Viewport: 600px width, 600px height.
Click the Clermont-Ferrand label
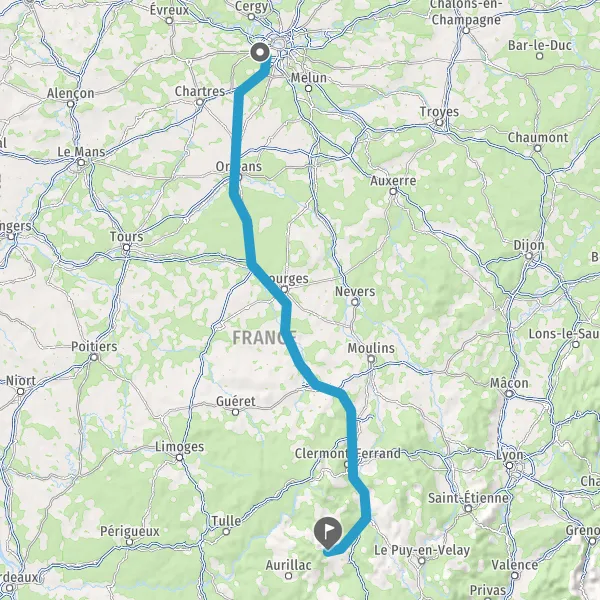[x=347, y=453]
